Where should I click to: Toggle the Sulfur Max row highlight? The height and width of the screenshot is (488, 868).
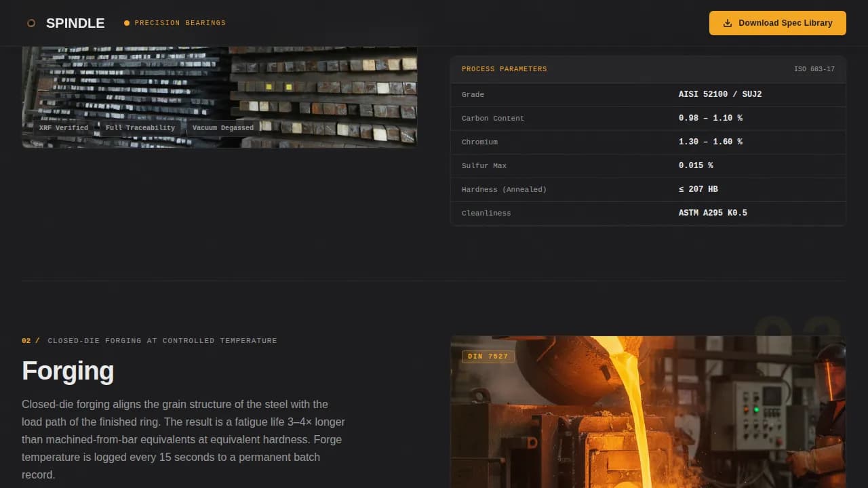[x=648, y=165]
